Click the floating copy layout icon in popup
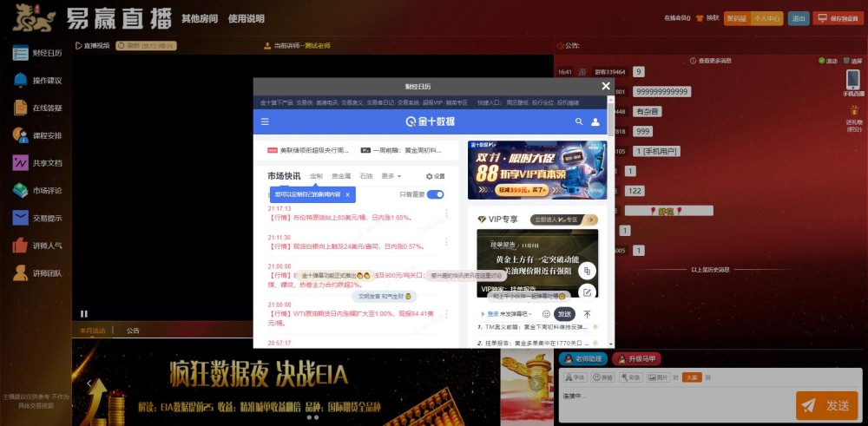868x426 pixels. tap(588, 271)
